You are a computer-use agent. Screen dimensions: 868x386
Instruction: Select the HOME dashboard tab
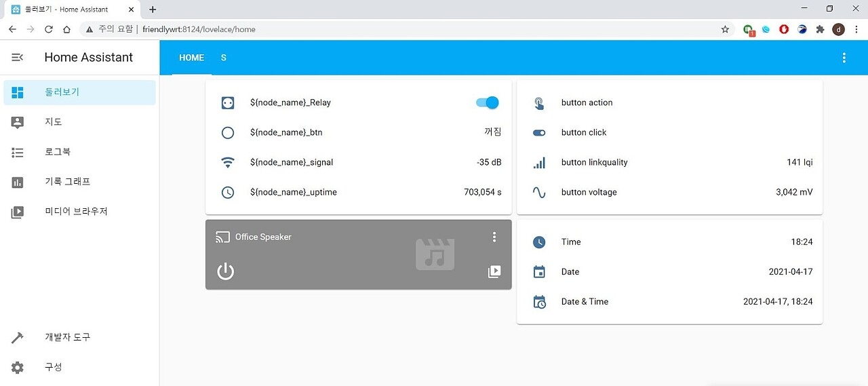click(191, 58)
